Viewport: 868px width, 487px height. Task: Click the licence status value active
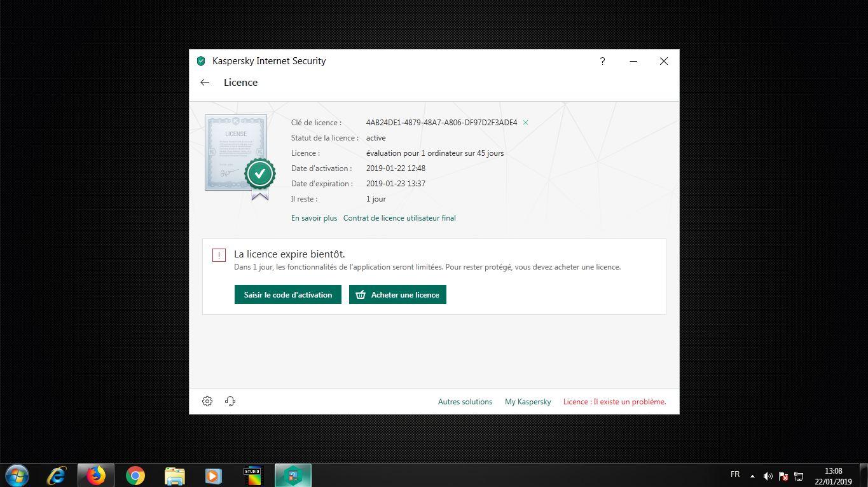[376, 138]
